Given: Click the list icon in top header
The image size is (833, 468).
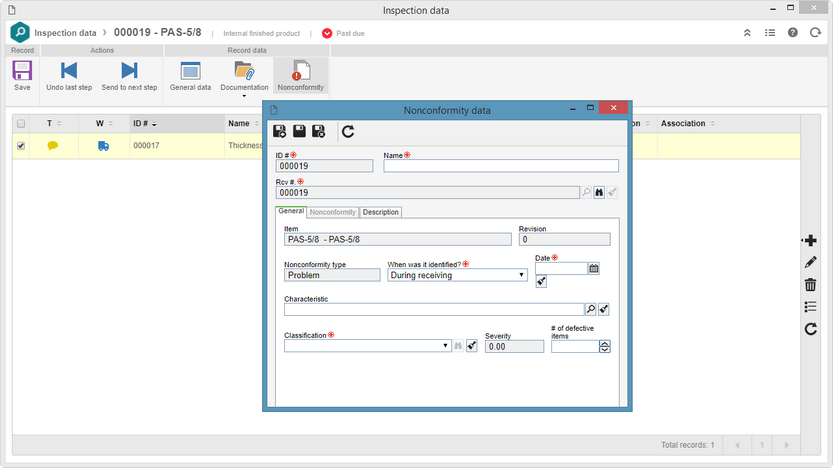Looking at the screenshot, I should coord(770,33).
